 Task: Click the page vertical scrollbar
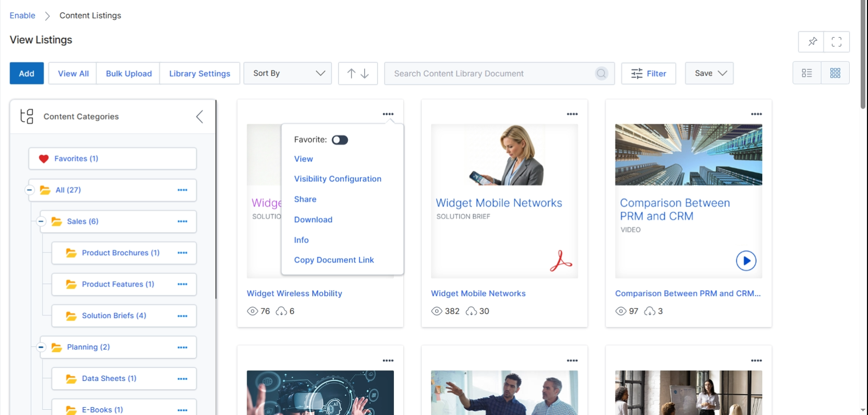coord(863,54)
